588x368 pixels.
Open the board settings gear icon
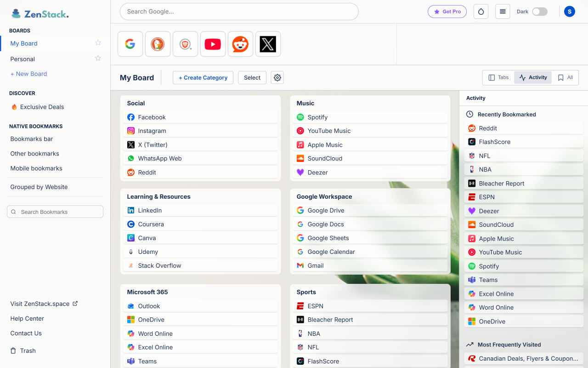pyautogui.click(x=277, y=77)
